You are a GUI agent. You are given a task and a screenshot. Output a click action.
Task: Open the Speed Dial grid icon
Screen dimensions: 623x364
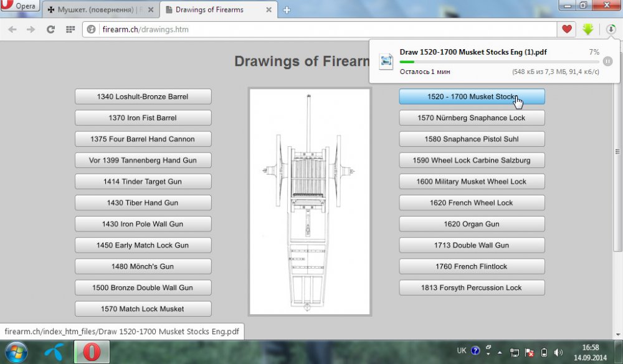point(70,29)
